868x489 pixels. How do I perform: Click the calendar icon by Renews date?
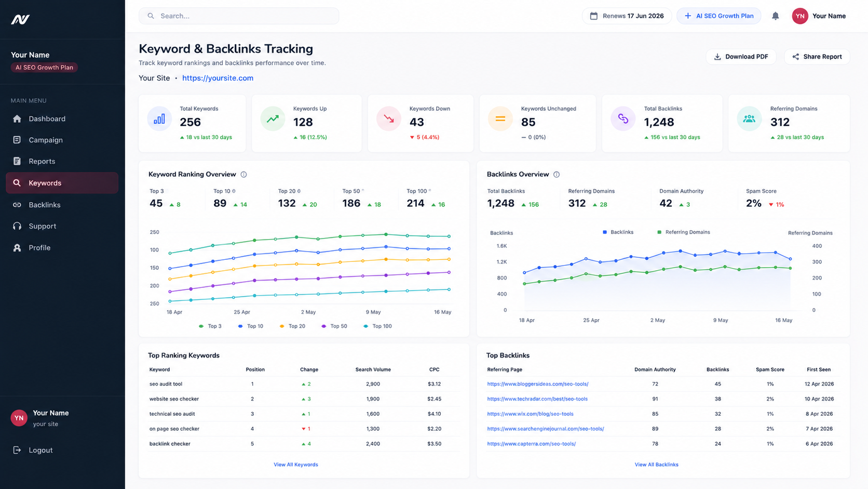click(x=594, y=16)
